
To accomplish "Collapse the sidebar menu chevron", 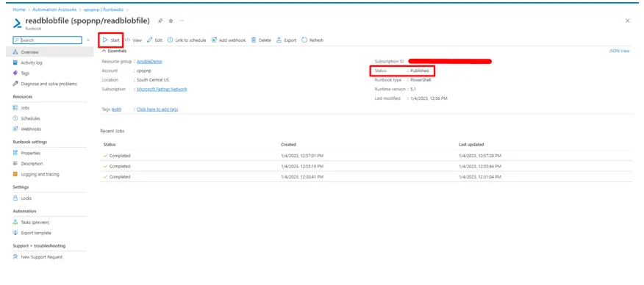I will click(x=88, y=40).
